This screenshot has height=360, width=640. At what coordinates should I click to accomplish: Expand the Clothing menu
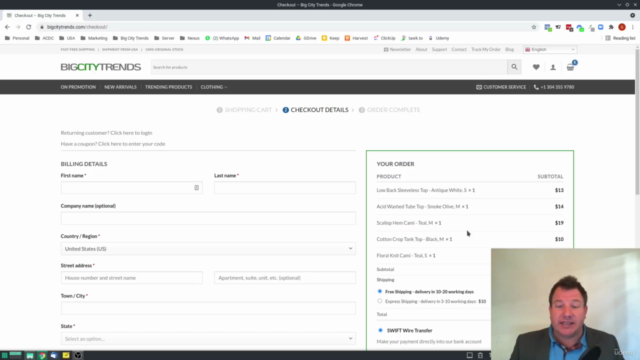(213, 87)
